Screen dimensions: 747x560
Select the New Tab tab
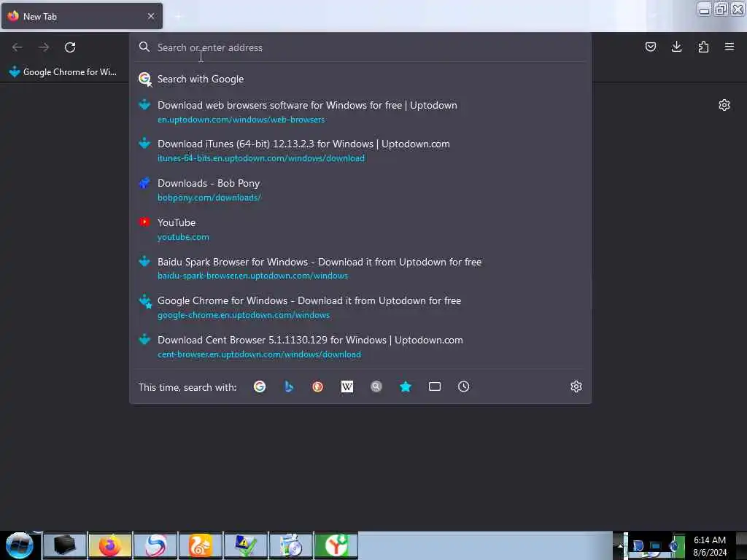tap(82, 16)
